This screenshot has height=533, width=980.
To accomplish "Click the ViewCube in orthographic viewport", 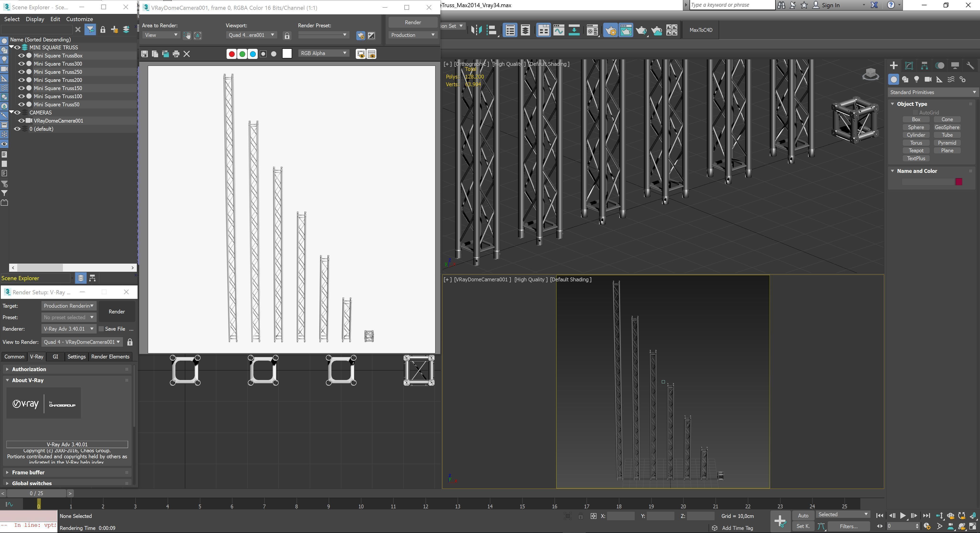I will click(x=870, y=74).
